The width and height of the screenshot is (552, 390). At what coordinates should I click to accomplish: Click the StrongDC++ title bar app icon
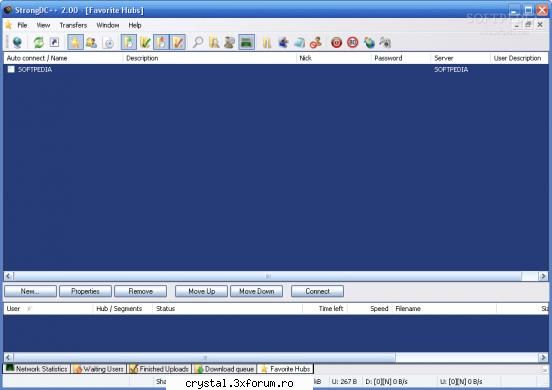[x=8, y=10]
